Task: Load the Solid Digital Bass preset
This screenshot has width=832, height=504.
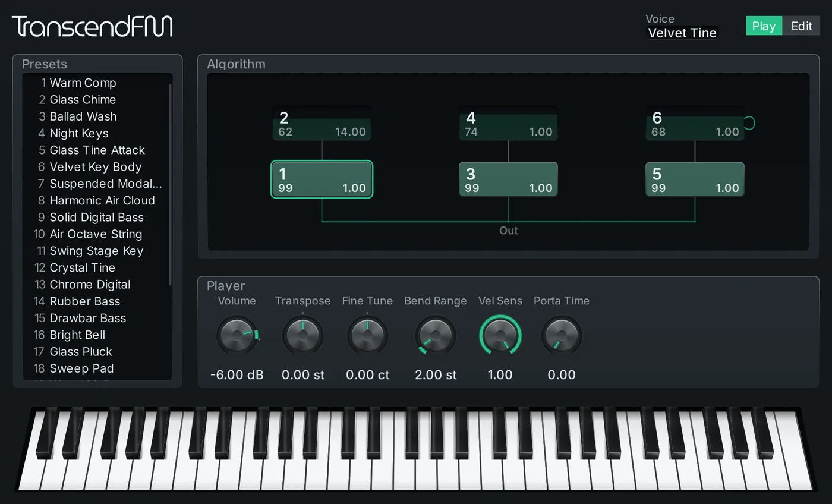Action: tap(97, 217)
